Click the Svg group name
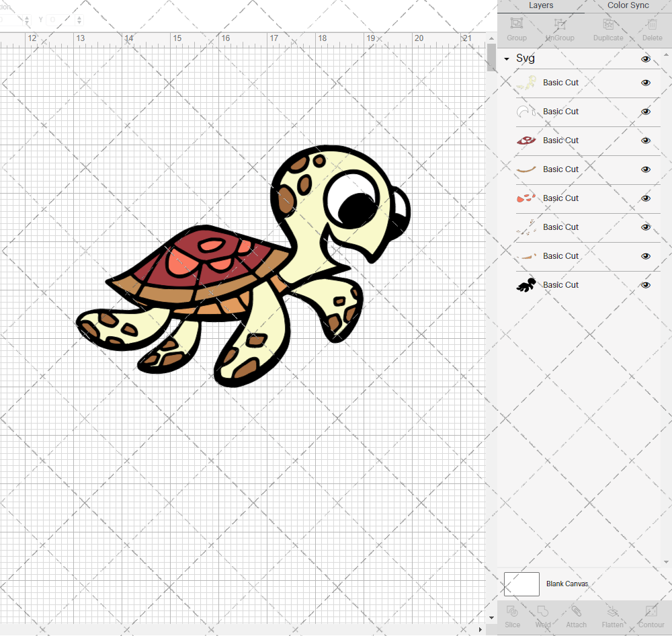672x636 pixels. pos(525,58)
